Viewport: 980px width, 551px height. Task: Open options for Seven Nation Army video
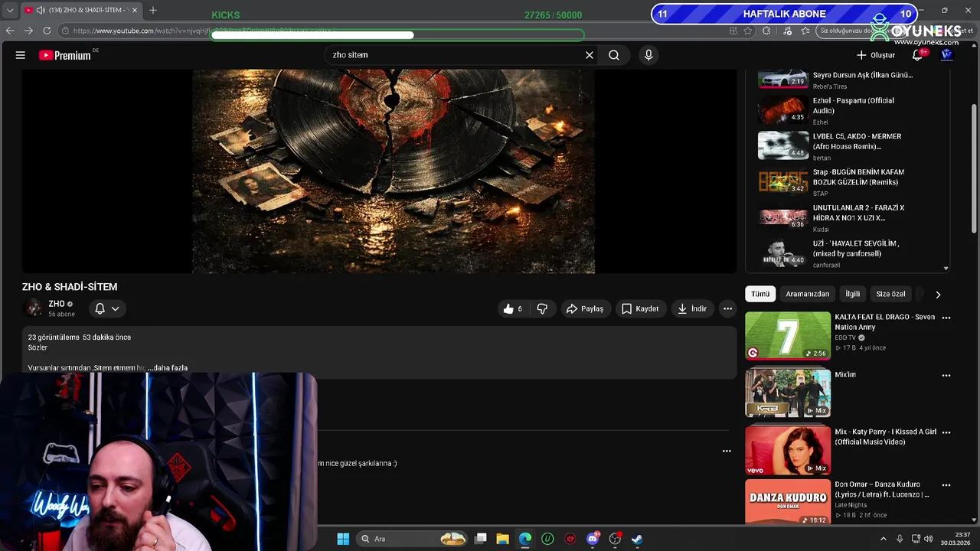946,318
